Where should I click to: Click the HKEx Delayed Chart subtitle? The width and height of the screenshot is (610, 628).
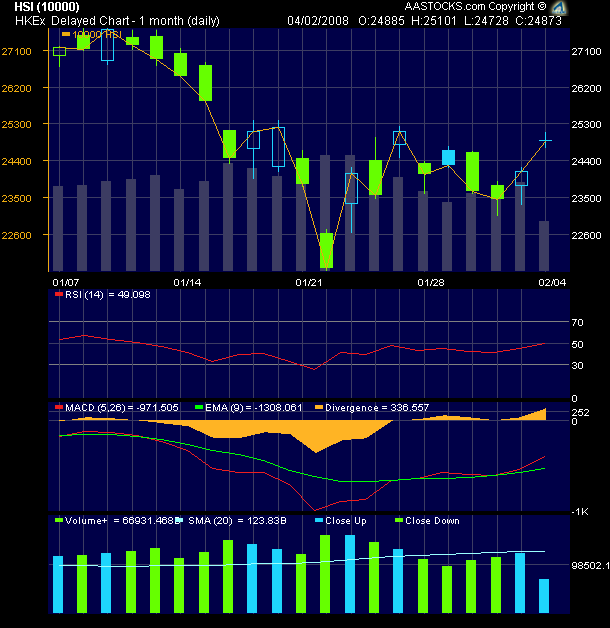point(117,20)
